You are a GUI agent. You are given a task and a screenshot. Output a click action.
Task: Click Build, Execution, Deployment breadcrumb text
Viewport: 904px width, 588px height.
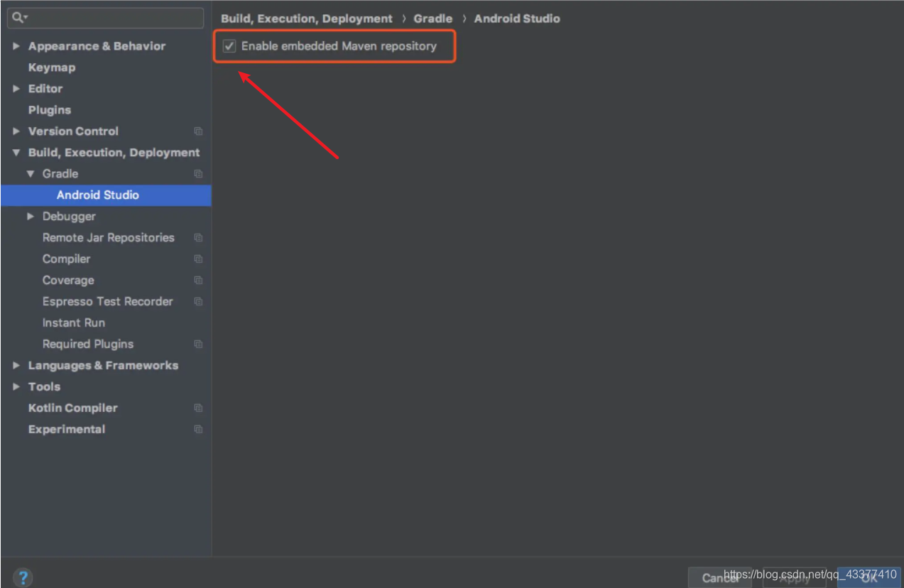pyautogui.click(x=307, y=18)
